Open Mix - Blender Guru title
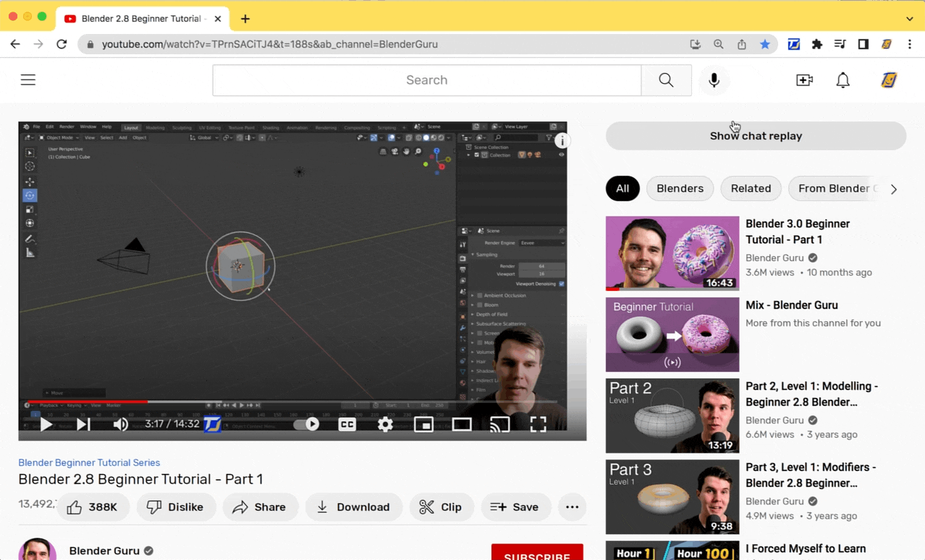This screenshot has height=560, width=925. (792, 305)
